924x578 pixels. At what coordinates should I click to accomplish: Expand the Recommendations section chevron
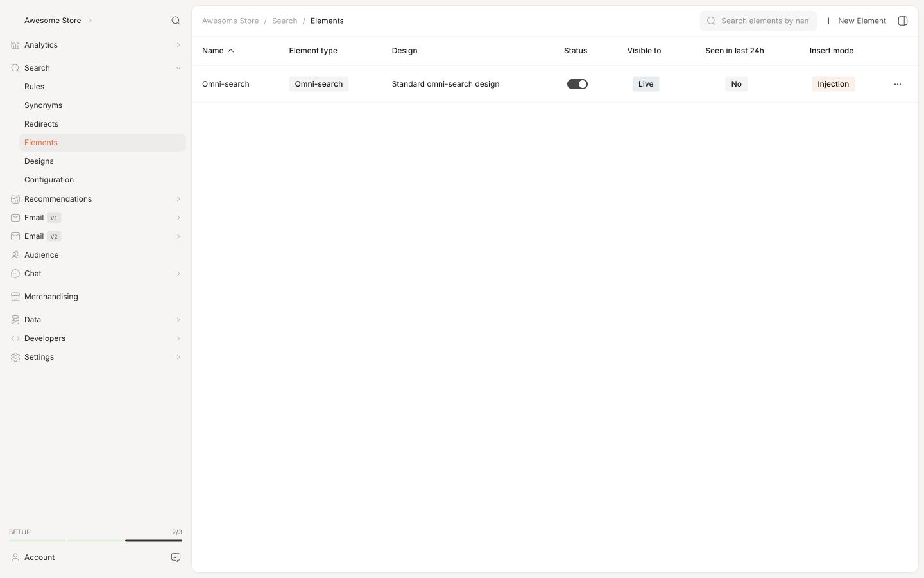pyautogui.click(x=178, y=199)
